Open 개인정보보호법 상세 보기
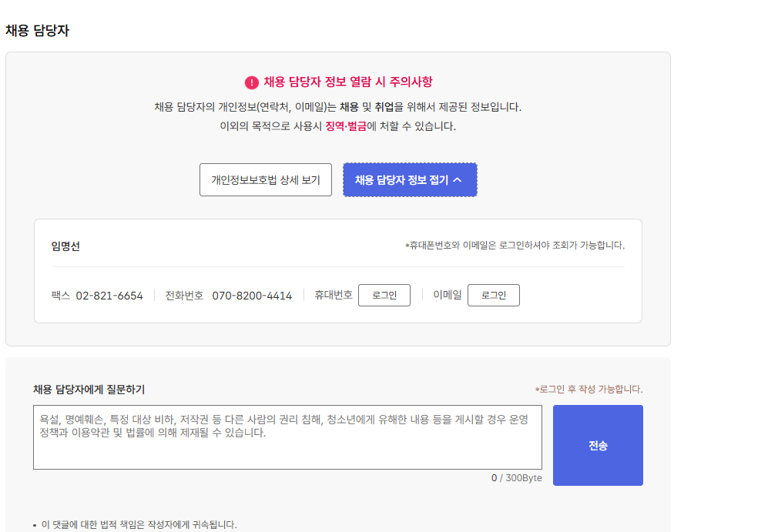This screenshot has width=778, height=532. pos(266,180)
